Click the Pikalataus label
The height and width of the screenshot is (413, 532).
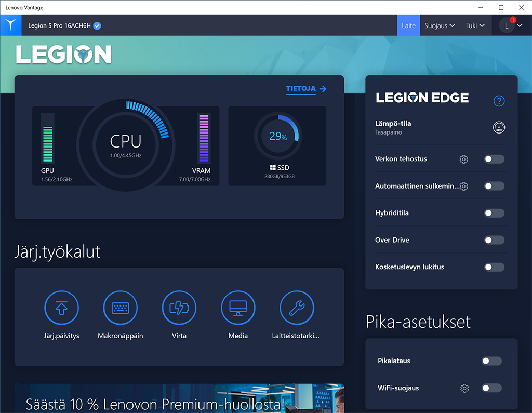click(x=394, y=361)
